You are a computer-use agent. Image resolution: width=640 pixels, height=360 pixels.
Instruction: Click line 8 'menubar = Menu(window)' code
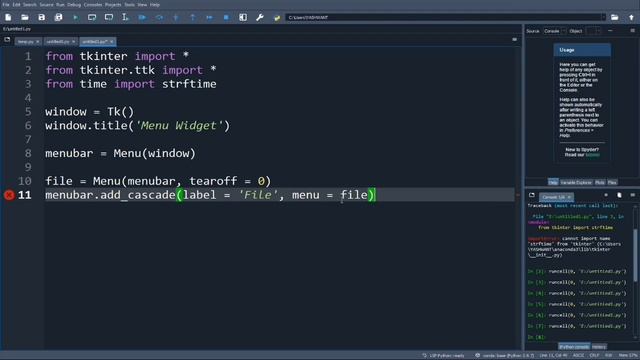click(120, 153)
